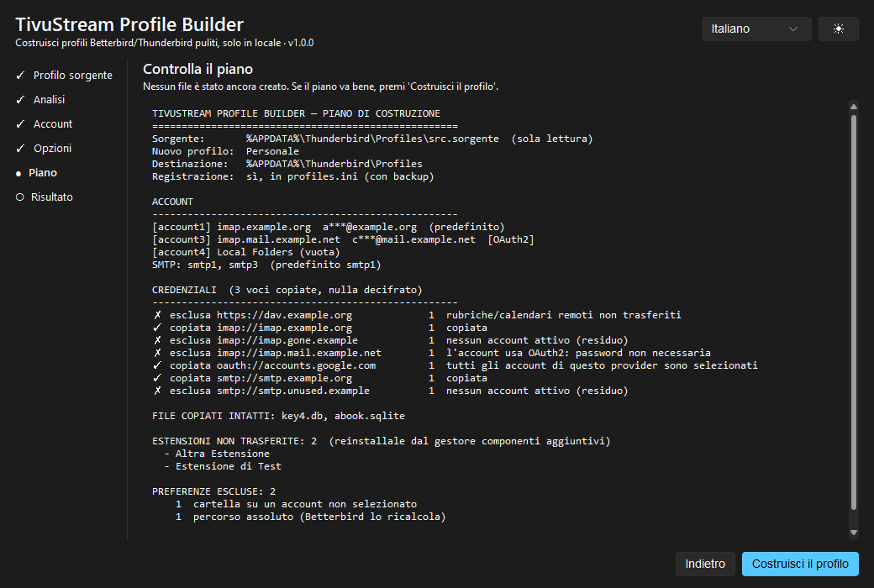Click the X mark on imap.gone.example row
The width and height of the screenshot is (874, 588).
[158, 340]
